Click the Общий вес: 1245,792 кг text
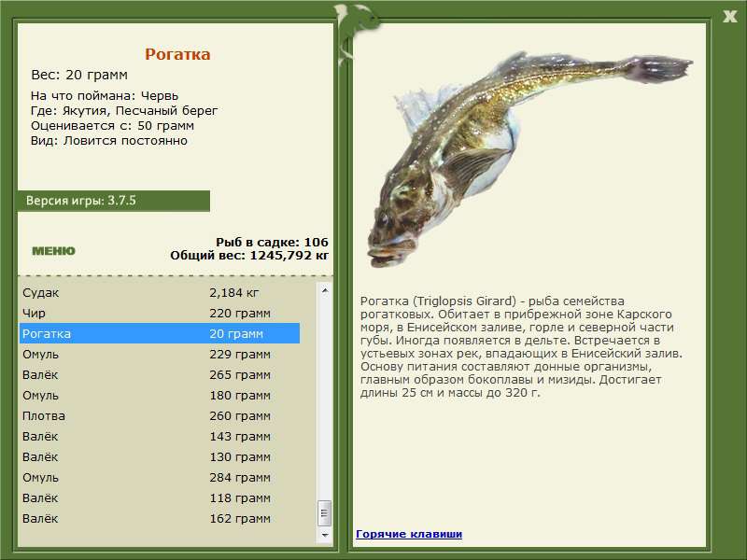 click(x=249, y=255)
